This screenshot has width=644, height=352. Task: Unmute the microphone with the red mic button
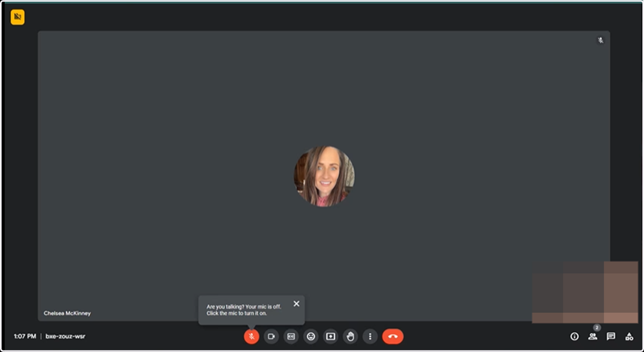(251, 336)
